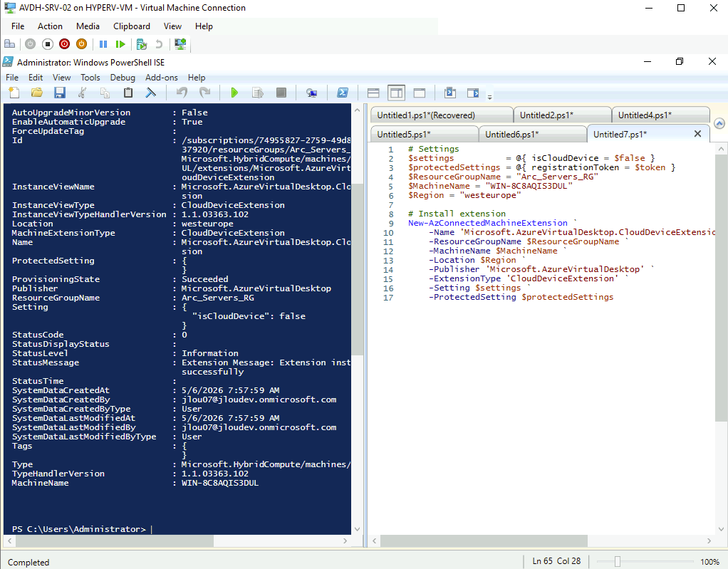The image size is (728, 569).
Task: Click the New Remote PowerShell Tab icon
Action: coord(311,93)
